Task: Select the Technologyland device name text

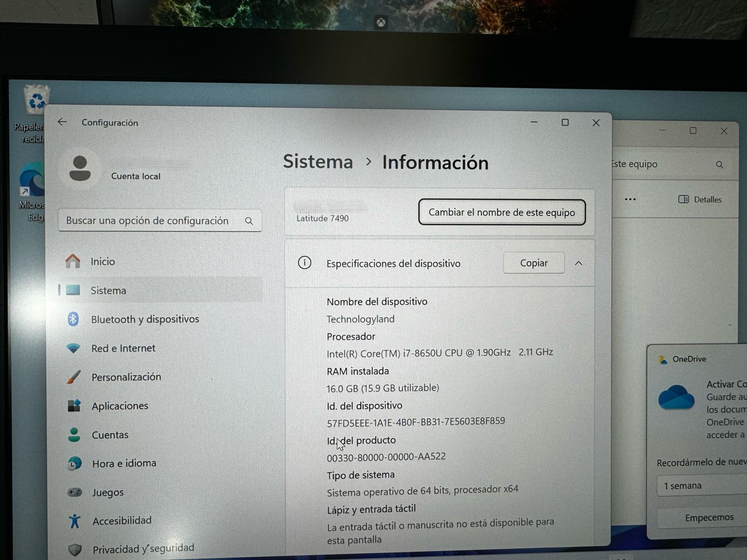Action: click(x=360, y=319)
